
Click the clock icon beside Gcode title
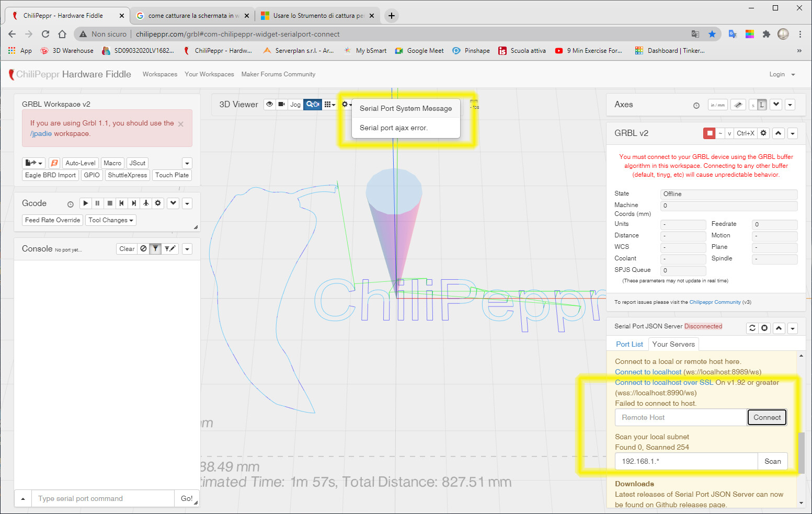point(71,204)
